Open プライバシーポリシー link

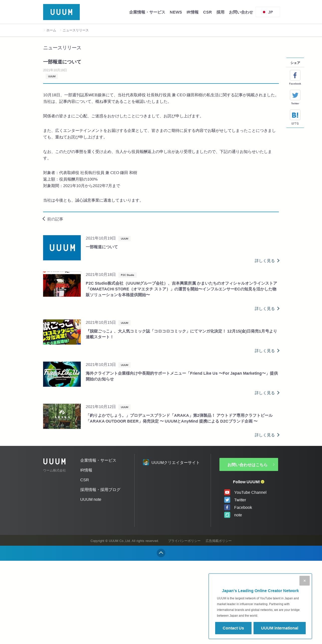(x=184, y=541)
